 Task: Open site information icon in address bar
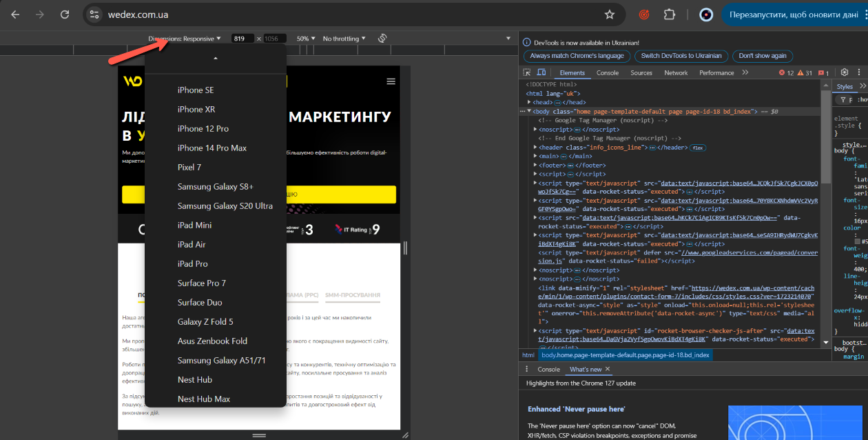pos(95,14)
